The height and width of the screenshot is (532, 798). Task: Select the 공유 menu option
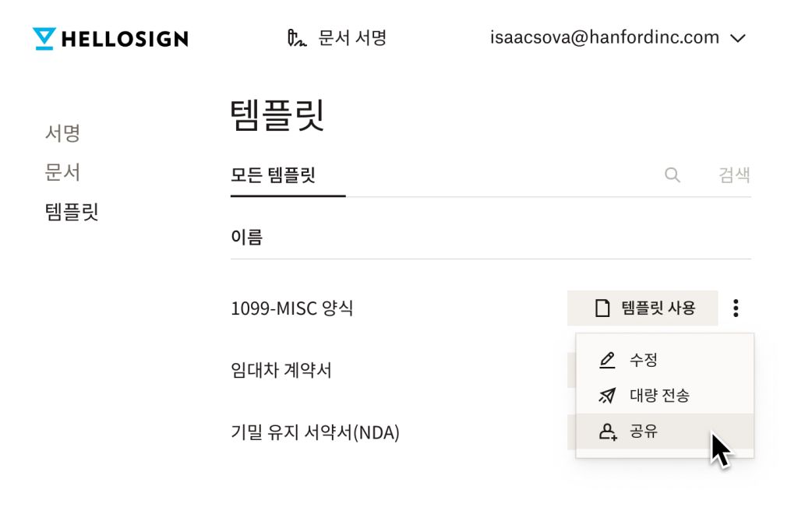pos(644,432)
